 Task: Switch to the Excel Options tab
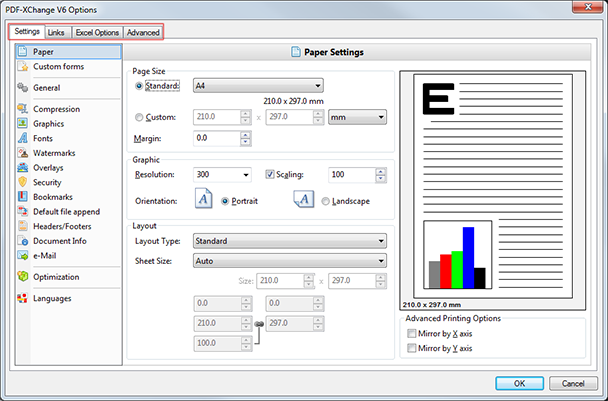tap(97, 33)
